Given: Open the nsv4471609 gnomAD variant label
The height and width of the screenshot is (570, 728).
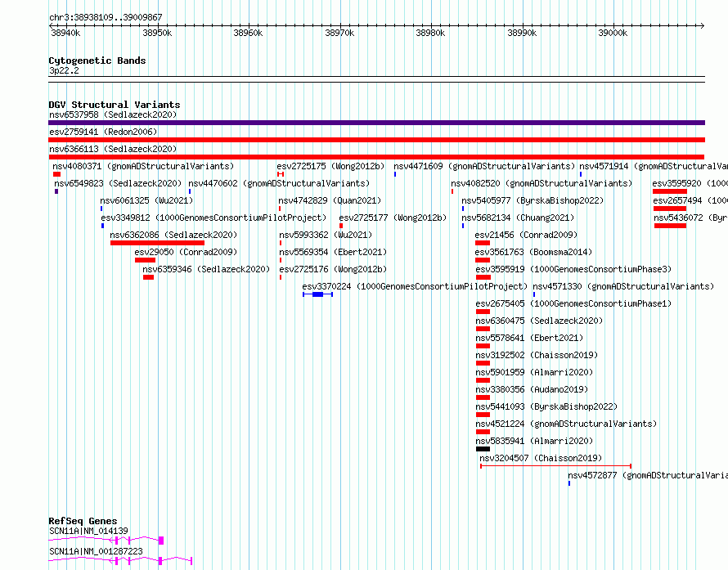Looking at the screenshot, I should [x=484, y=166].
